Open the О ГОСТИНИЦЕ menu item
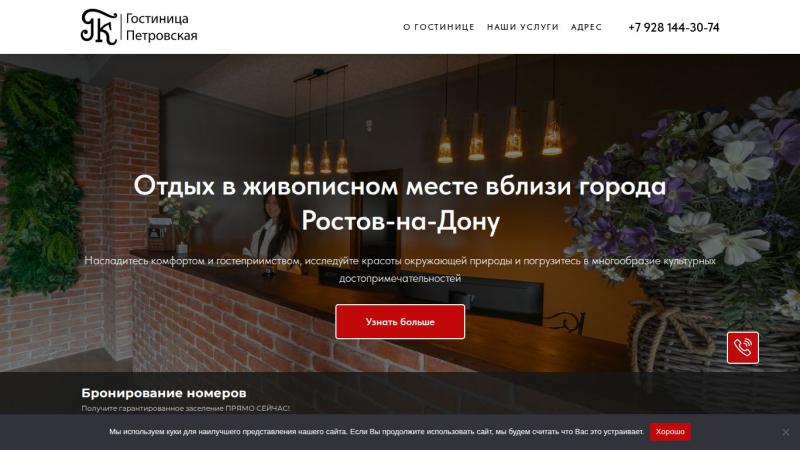The image size is (800, 450). coord(439,27)
